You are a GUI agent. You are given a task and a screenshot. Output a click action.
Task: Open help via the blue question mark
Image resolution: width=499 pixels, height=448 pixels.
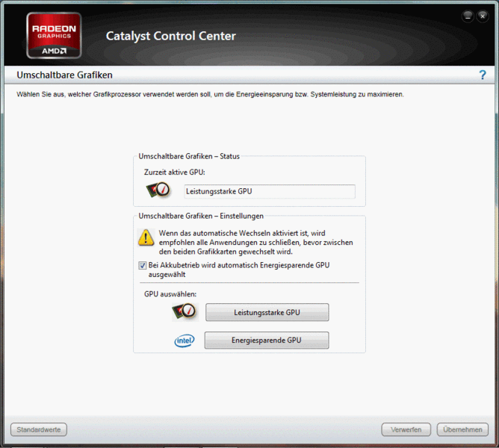(x=483, y=75)
